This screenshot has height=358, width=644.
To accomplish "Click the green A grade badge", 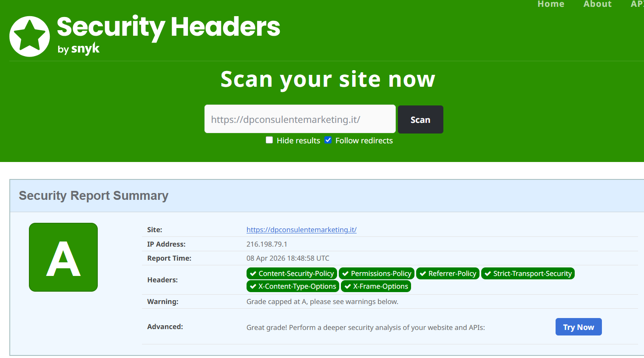I will click(63, 257).
